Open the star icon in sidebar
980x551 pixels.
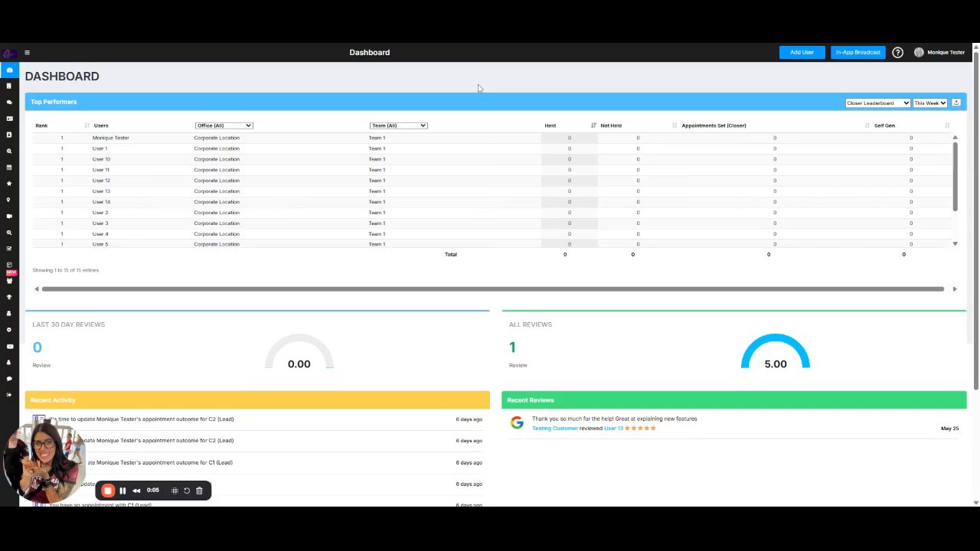click(9, 184)
